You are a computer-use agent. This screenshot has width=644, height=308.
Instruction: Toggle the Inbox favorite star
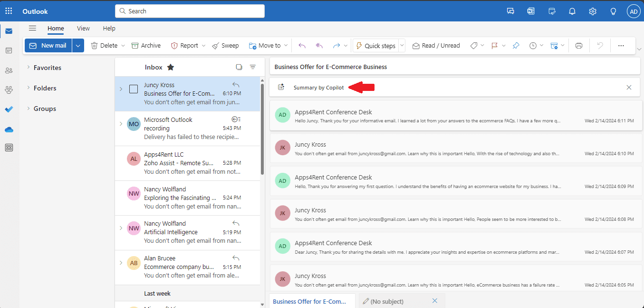[x=171, y=67]
